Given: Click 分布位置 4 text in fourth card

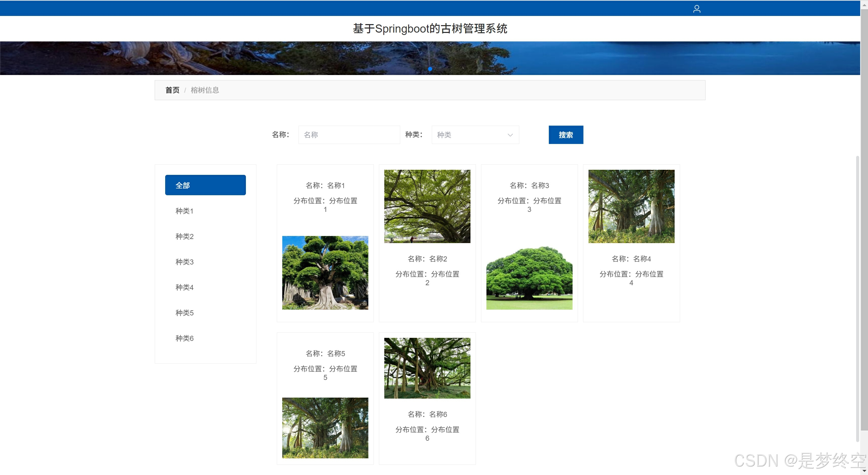Looking at the screenshot, I should (631, 278).
